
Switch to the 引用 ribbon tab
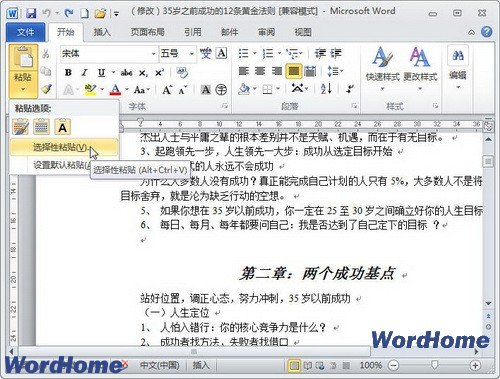coord(193,32)
